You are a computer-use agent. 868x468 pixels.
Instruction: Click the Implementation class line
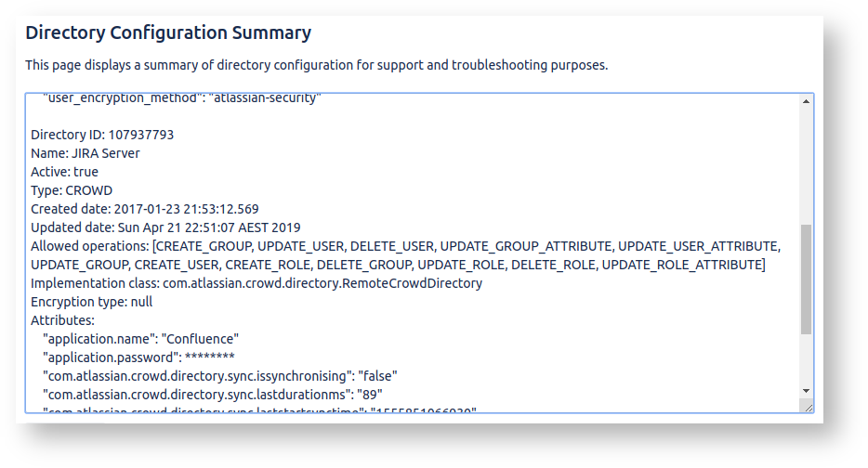(256, 283)
